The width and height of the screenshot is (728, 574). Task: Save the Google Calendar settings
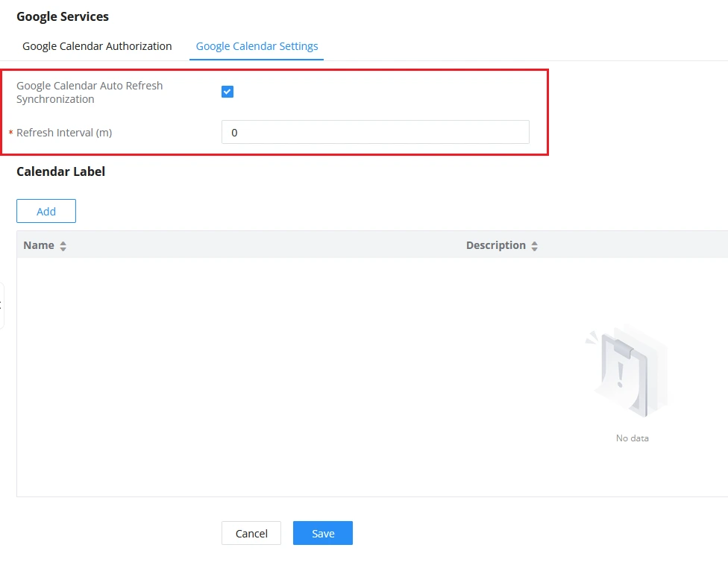(x=323, y=533)
